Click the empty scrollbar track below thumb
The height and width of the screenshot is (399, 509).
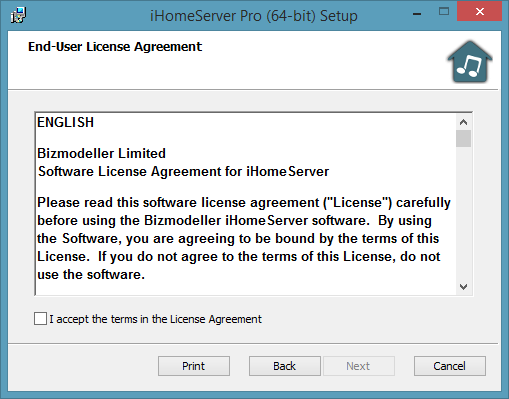463,213
